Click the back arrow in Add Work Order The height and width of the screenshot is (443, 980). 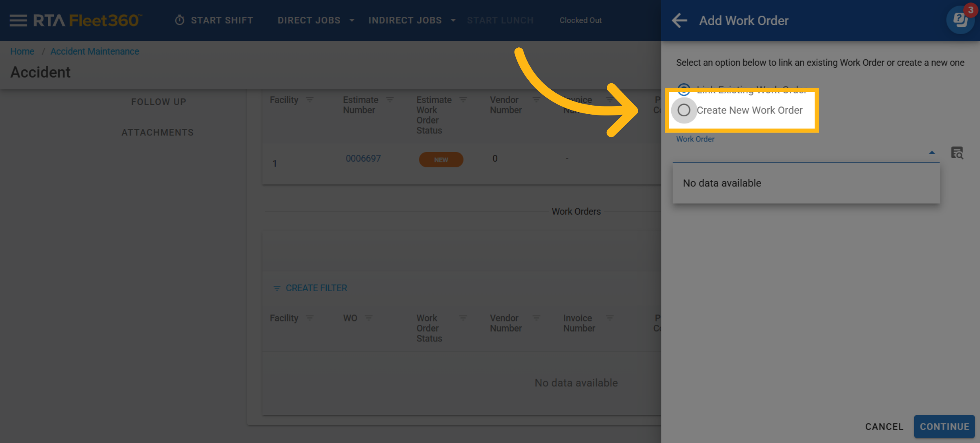tap(679, 20)
